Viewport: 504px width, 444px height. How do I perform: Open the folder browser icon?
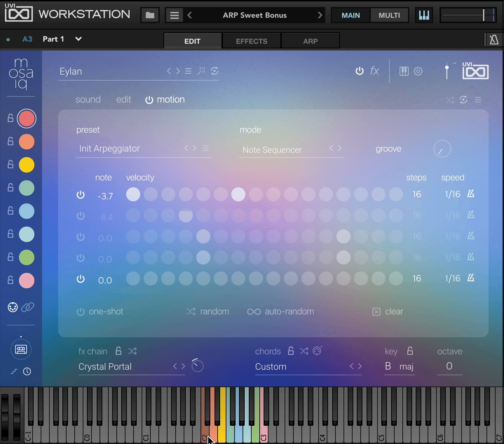click(150, 15)
